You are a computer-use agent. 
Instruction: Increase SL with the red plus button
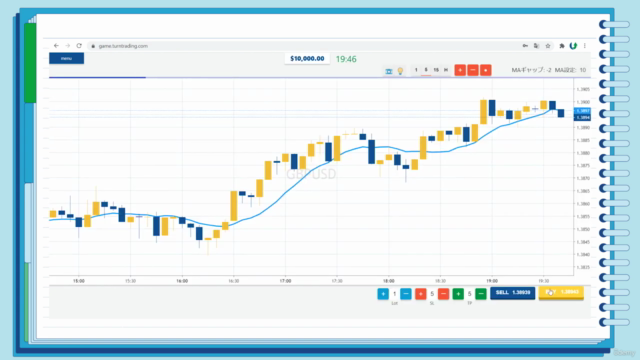pyautogui.click(x=420, y=293)
